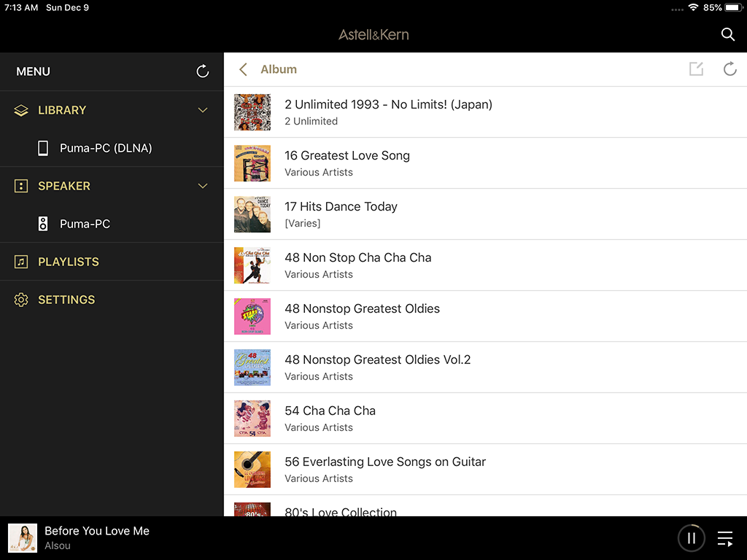Click the device icon beside Puma-PC (DLNA)

coord(43,148)
